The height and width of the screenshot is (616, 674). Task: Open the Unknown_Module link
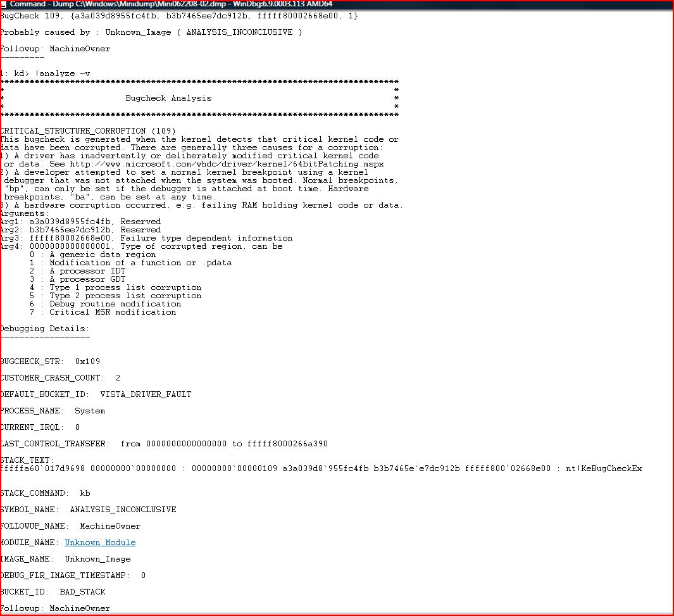click(x=100, y=543)
